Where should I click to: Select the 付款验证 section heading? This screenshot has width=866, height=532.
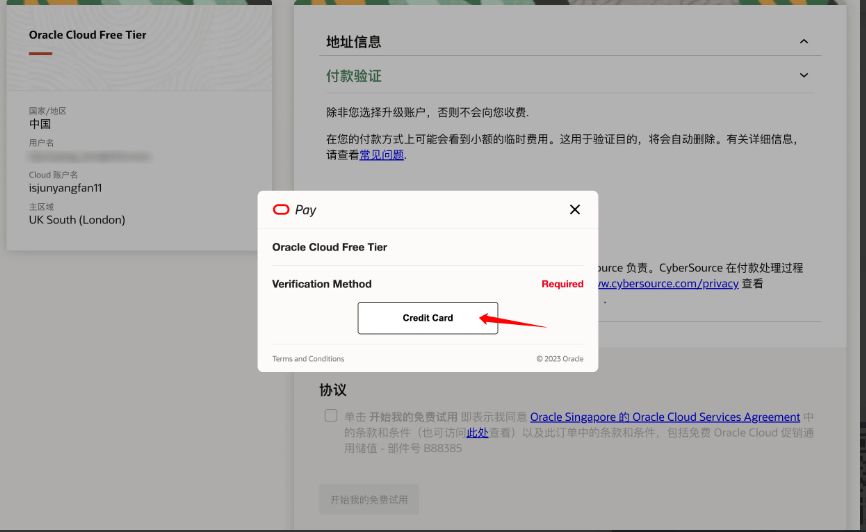[x=353, y=76]
